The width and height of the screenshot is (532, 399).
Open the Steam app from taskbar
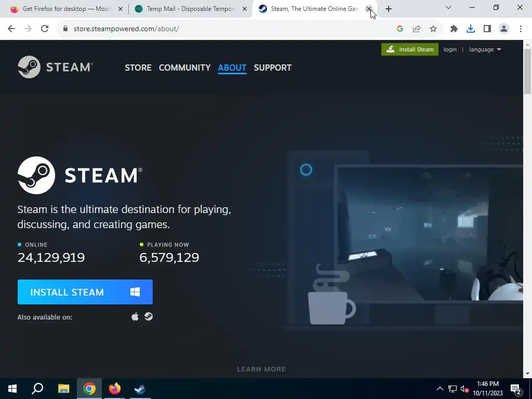(x=140, y=389)
